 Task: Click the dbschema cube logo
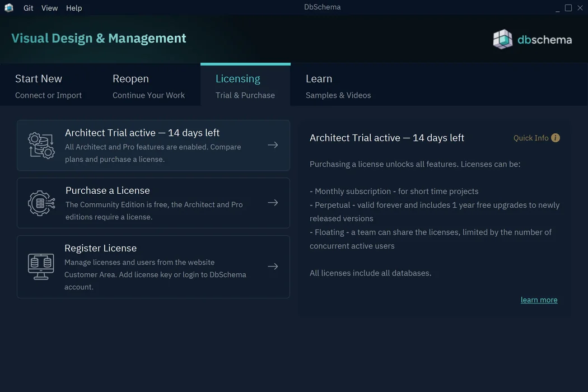tap(502, 39)
